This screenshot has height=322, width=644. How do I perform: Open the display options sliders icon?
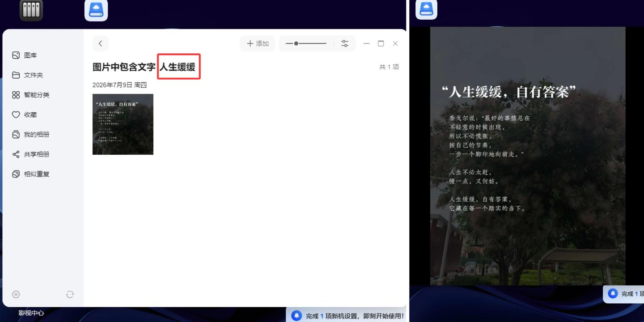[345, 43]
